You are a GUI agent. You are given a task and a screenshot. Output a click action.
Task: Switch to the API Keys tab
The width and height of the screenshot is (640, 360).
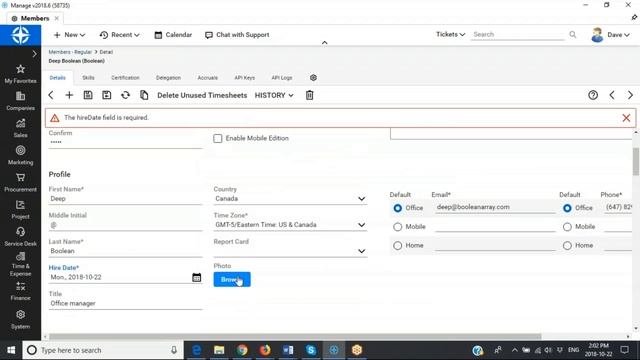244,78
